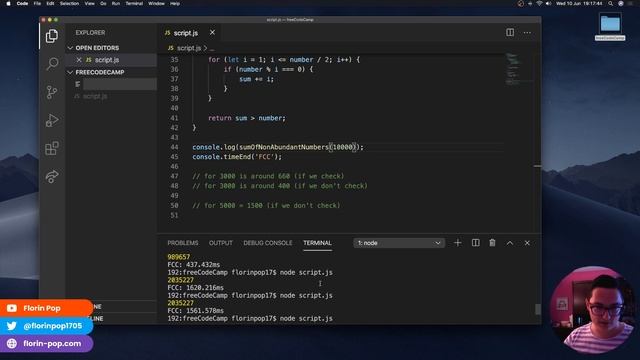Open the Apple menu

[x=8, y=3]
